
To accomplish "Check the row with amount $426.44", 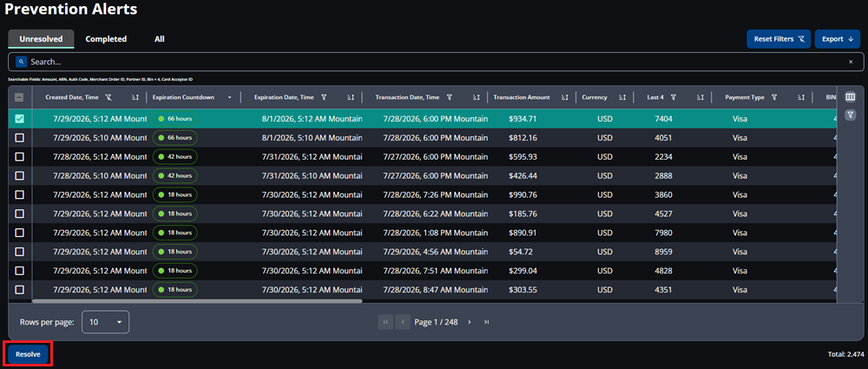I will pyautogui.click(x=19, y=175).
